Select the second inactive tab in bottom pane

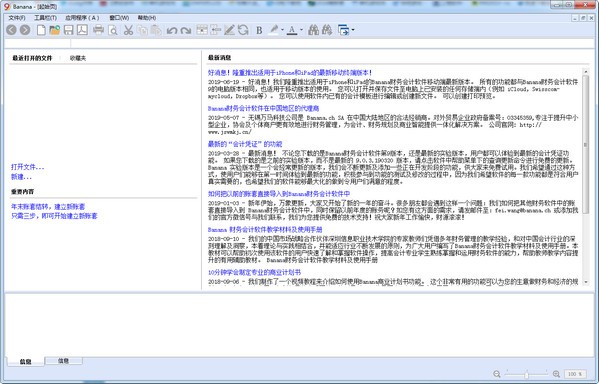(63, 360)
